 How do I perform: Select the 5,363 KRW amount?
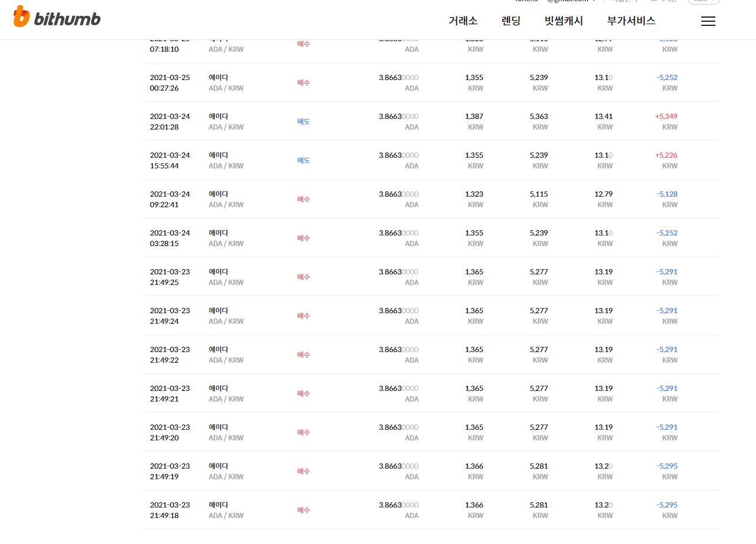(x=539, y=117)
